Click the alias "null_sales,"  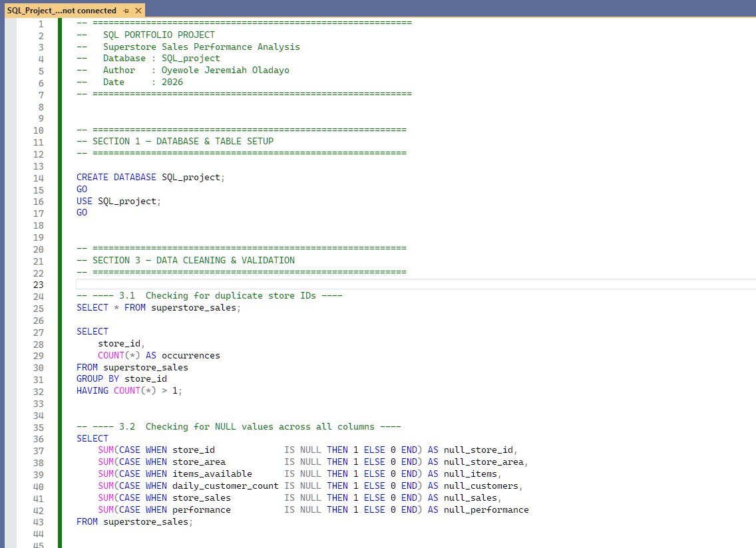pos(472,498)
